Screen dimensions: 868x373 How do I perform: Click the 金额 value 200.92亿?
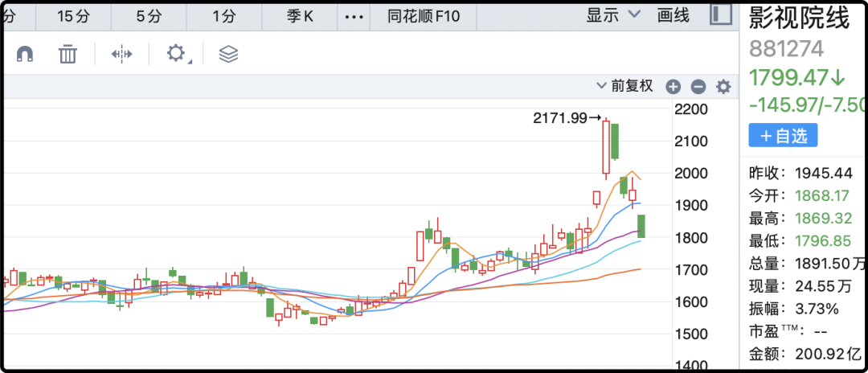(829, 354)
